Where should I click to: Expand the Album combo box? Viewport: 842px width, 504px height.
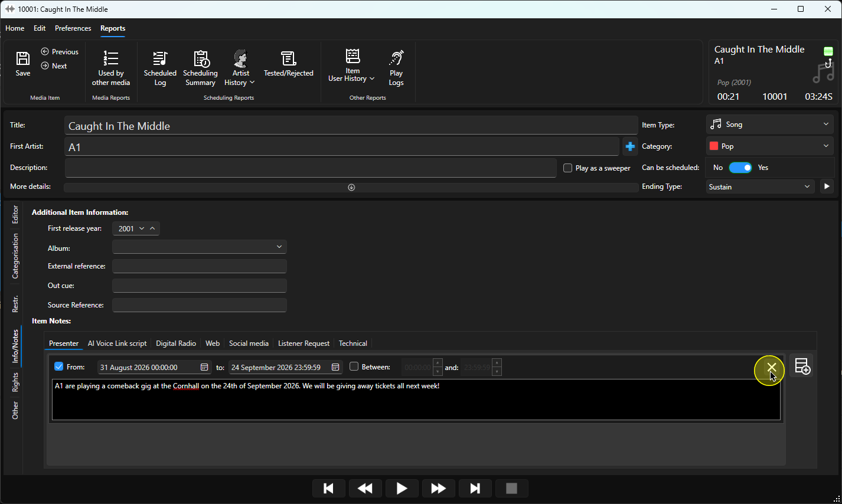pyautogui.click(x=200, y=247)
